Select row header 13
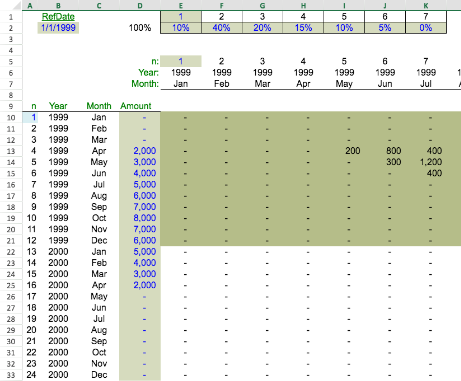 pos(11,151)
